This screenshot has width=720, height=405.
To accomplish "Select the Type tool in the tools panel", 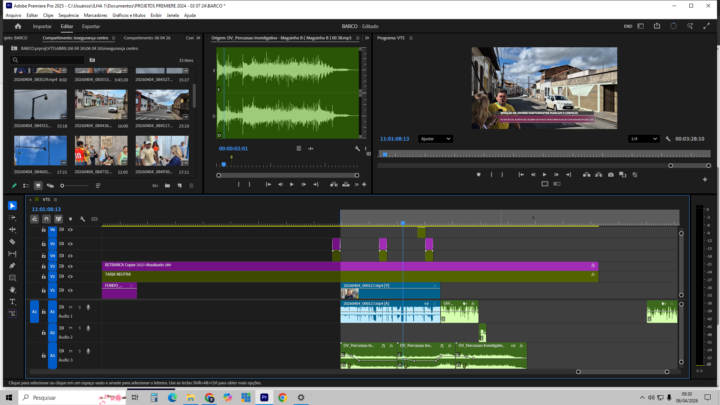I will (13, 301).
